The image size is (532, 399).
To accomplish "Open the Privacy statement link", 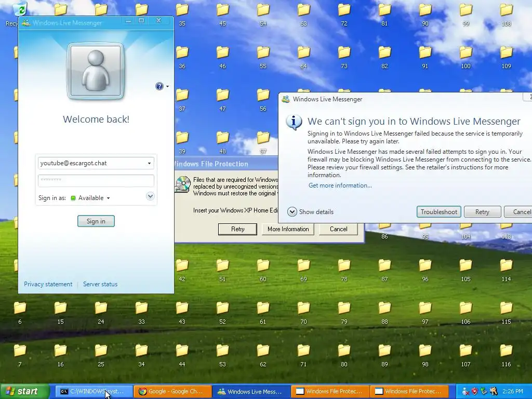I will (48, 284).
